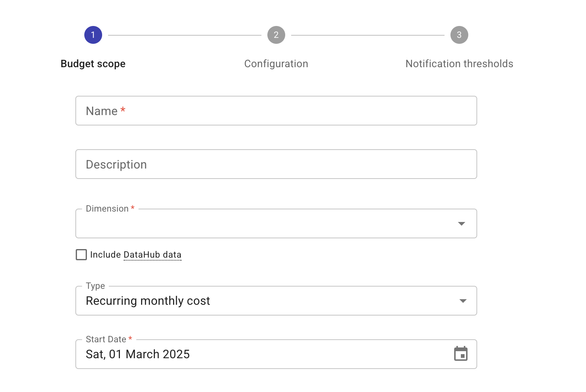
Task: Click the Dimension dropdown arrow icon
Action: pyautogui.click(x=461, y=223)
